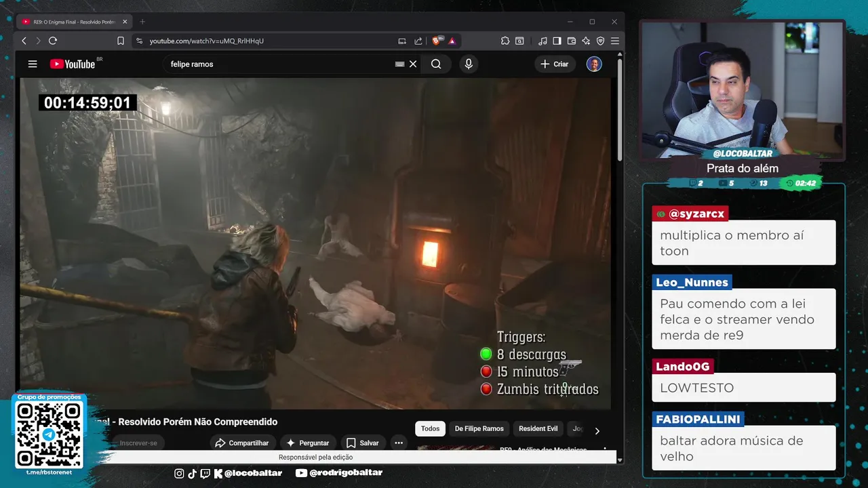Click the Telegram QR code image
This screenshot has height=488, width=868.
point(50,434)
